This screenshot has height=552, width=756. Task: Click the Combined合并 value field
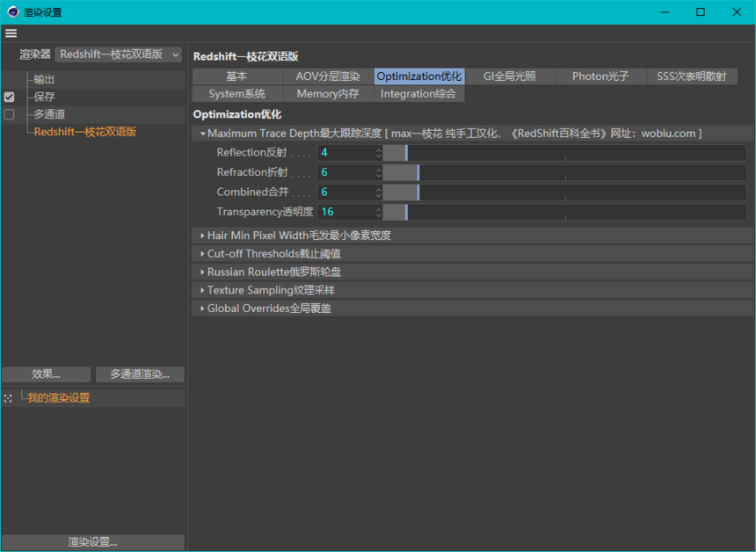(345, 192)
